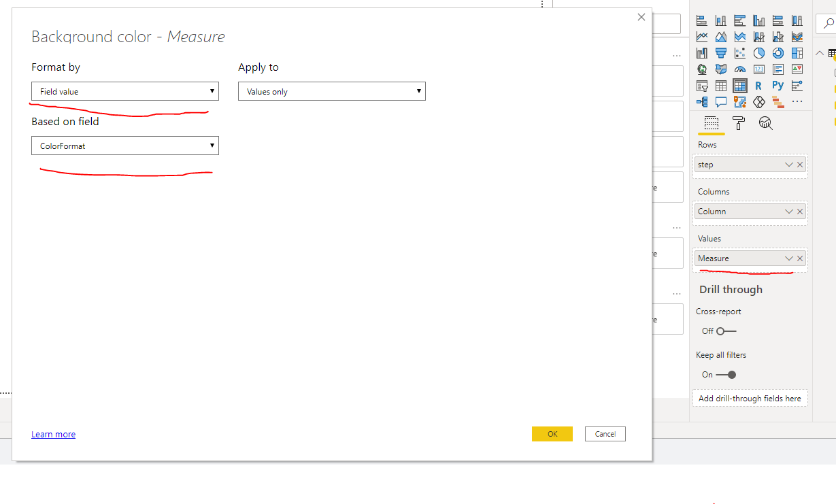This screenshot has height=504, width=836.
Task: Select the Ribbon chart visual
Action: [x=797, y=37]
